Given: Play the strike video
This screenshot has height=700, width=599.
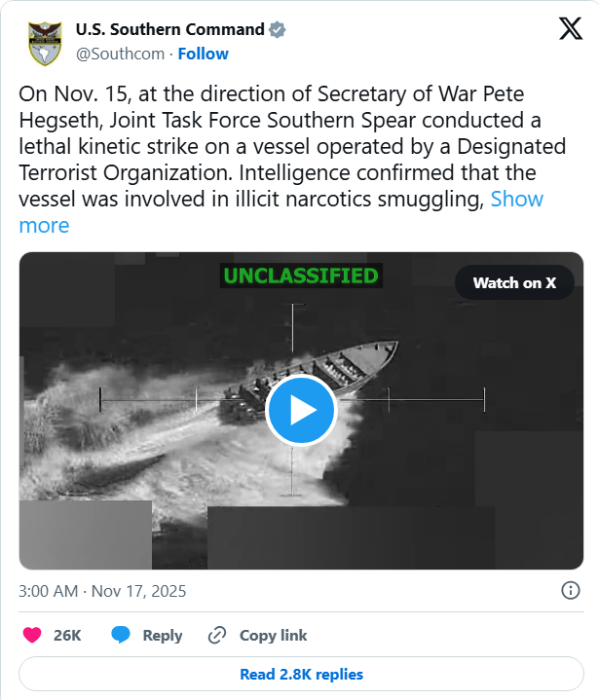Looking at the screenshot, I should tap(300, 410).
